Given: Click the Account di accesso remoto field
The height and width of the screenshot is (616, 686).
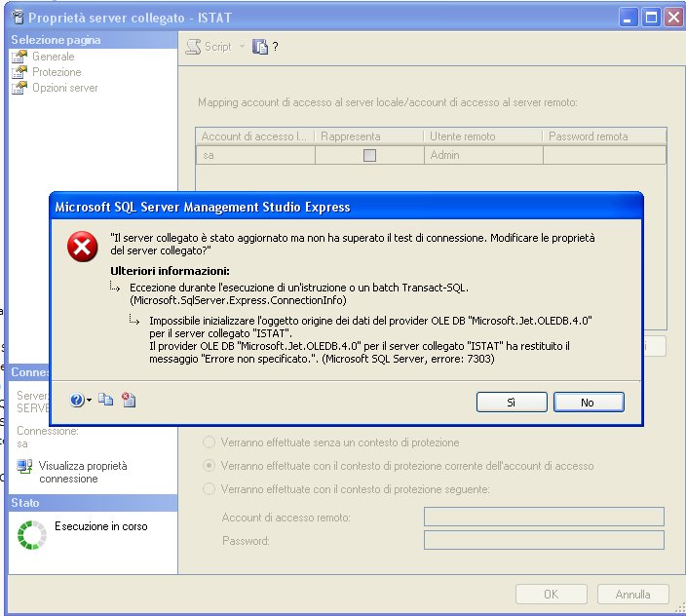Looking at the screenshot, I should (x=544, y=517).
